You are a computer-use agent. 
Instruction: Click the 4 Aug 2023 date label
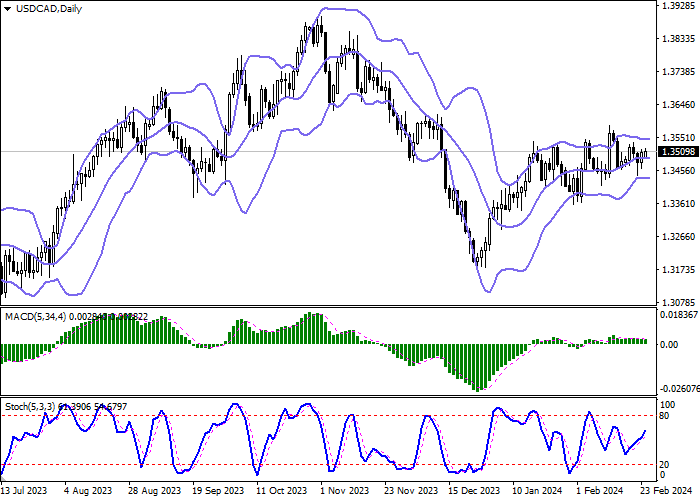pyautogui.click(x=88, y=491)
